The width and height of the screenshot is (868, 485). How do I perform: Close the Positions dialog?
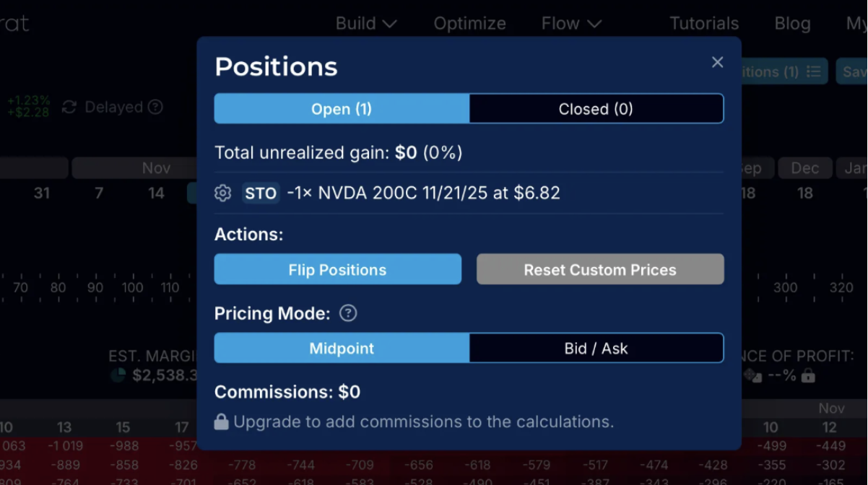pos(717,62)
